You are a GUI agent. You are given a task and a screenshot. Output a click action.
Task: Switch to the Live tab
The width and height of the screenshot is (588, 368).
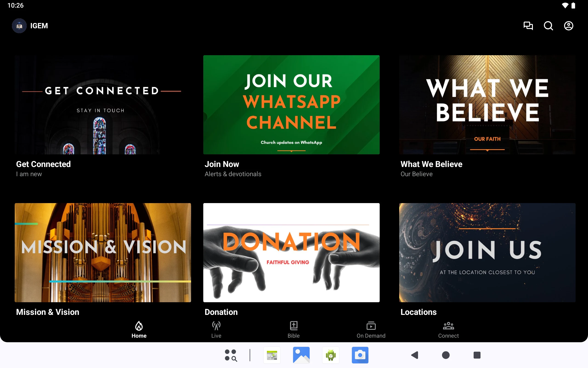click(216, 330)
